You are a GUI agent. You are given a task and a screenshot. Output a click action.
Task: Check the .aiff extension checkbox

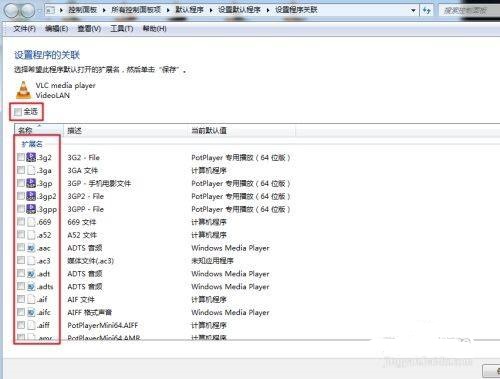tap(21, 324)
